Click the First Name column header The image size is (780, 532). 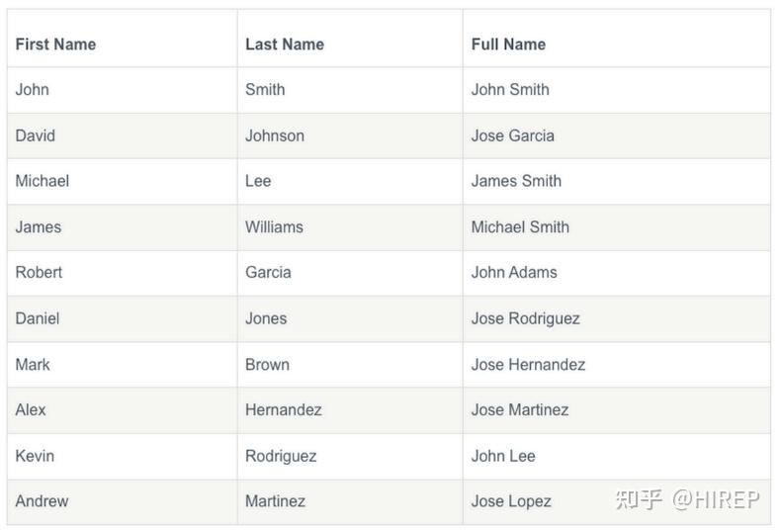coord(55,44)
